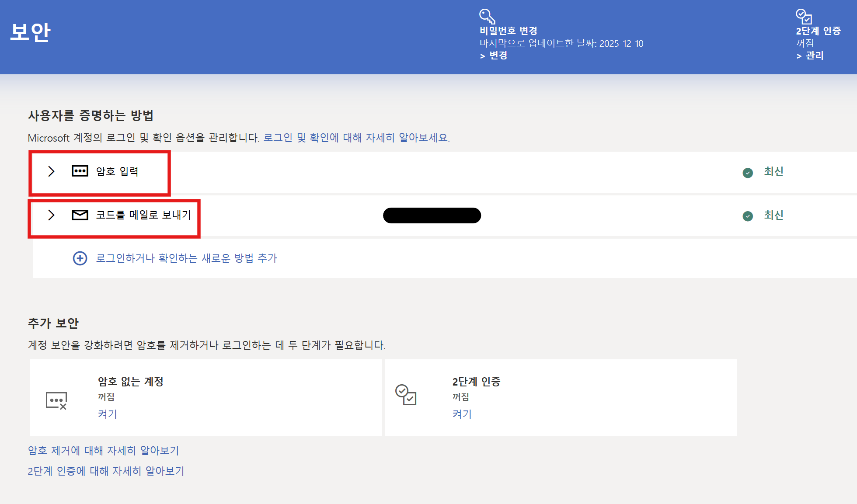Click the 2단계 인증 card icon
Image resolution: width=857 pixels, height=504 pixels.
(x=406, y=395)
